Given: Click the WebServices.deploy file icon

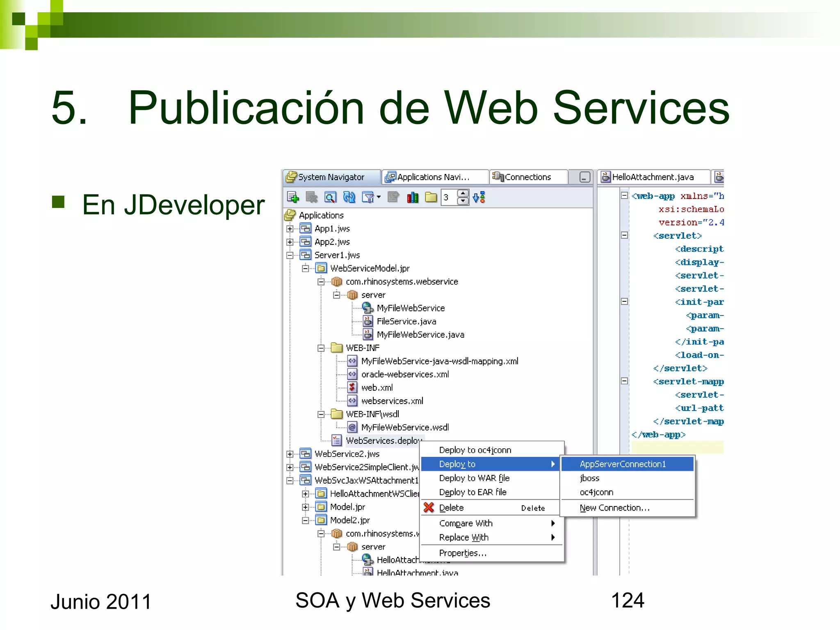Looking at the screenshot, I should [336, 441].
